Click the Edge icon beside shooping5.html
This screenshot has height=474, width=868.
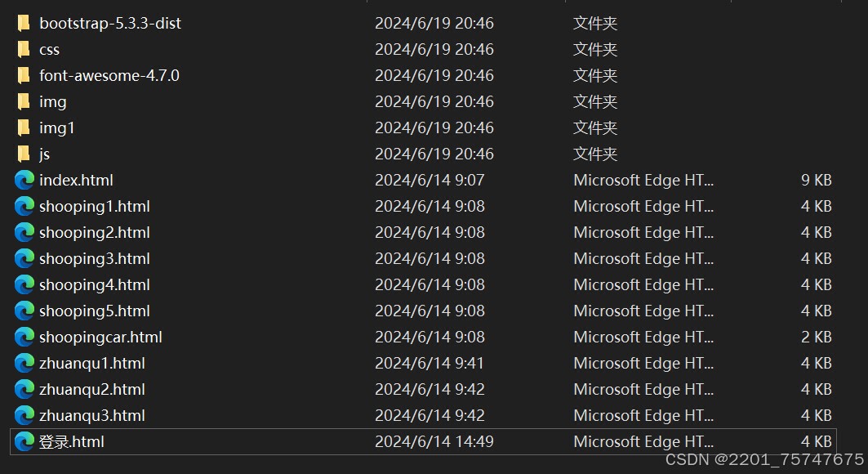(24, 311)
